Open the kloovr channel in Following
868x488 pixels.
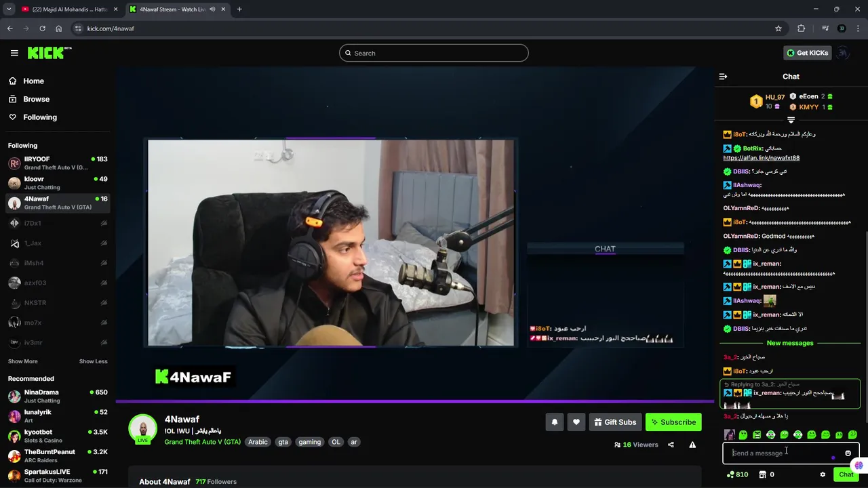click(58, 183)
